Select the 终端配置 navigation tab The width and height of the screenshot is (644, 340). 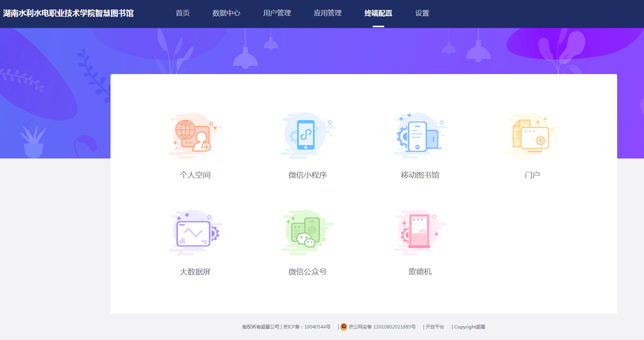(378, 13)
